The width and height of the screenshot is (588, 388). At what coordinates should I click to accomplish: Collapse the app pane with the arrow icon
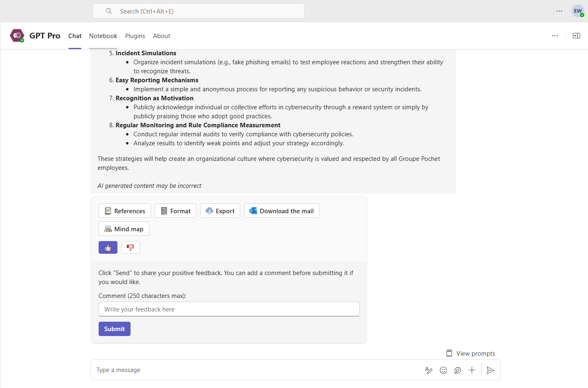click(x=576, y=36)
